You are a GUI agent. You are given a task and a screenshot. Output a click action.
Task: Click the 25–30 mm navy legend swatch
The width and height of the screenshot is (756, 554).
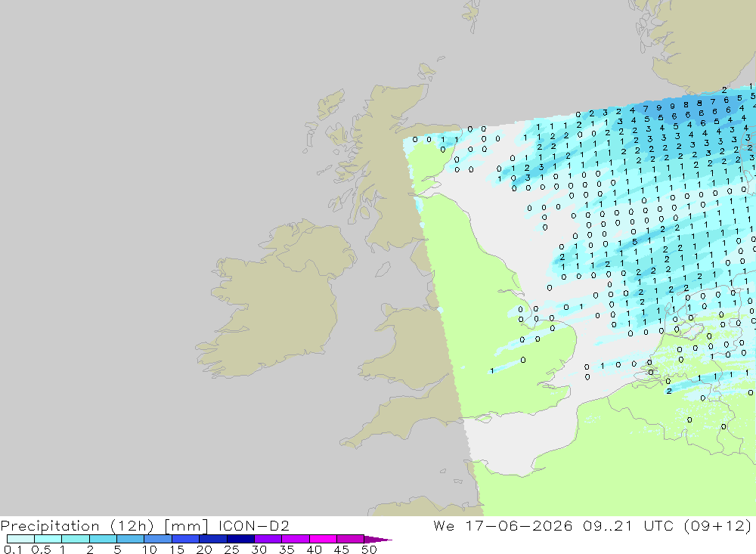coord(240,539)
